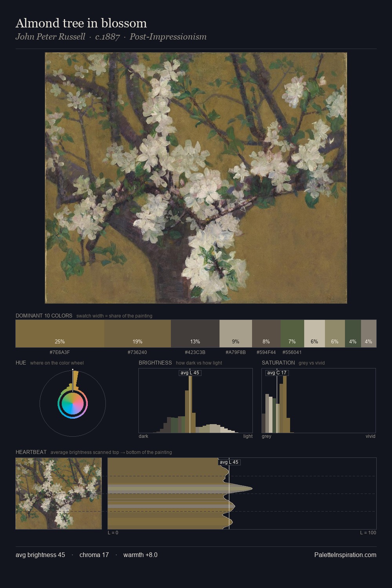Click the Post-Impressionism style label
The width and height of the screenshot is (392, 588).
coord(168,37)
